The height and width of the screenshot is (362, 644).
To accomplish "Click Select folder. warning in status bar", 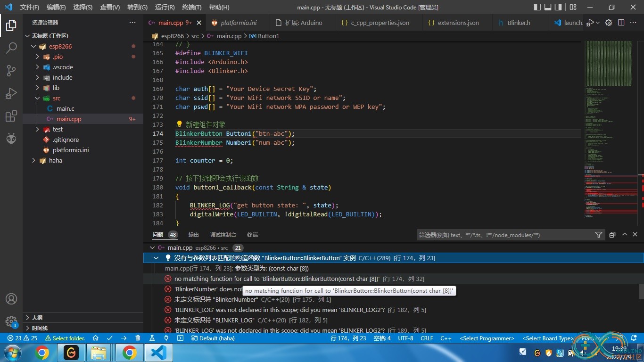I will pos(65,338).
